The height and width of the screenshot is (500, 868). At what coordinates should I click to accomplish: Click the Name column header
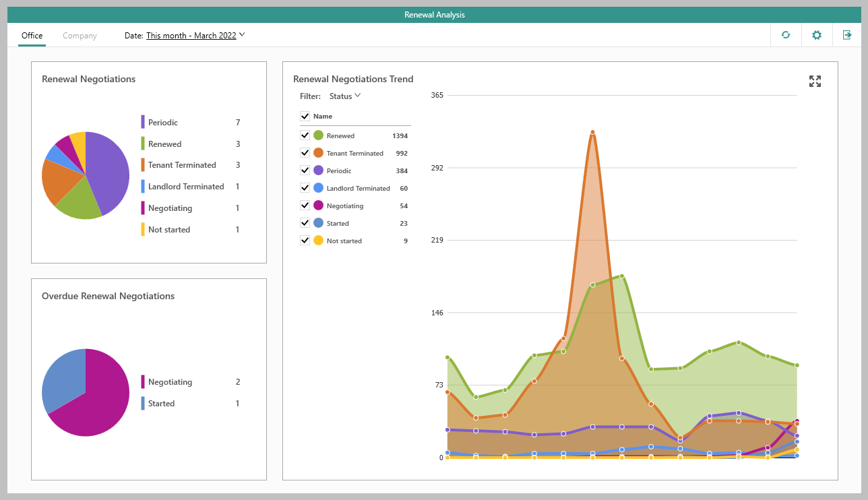pos(323,117)
